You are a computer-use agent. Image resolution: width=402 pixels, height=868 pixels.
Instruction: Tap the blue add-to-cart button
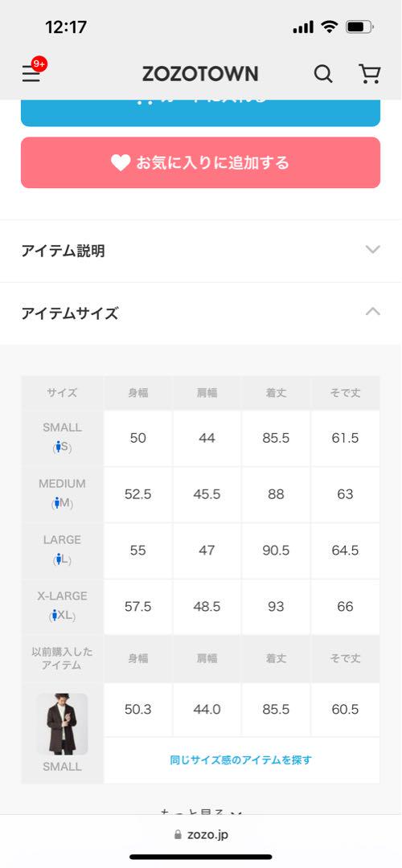click(x=200, y=113)
